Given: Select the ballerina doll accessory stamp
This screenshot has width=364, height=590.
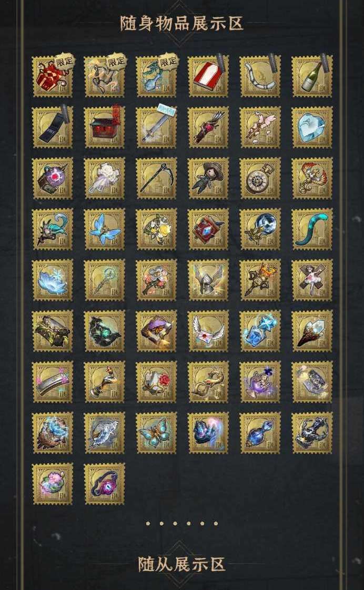Looking at the screenshot, I should point(312,280).
